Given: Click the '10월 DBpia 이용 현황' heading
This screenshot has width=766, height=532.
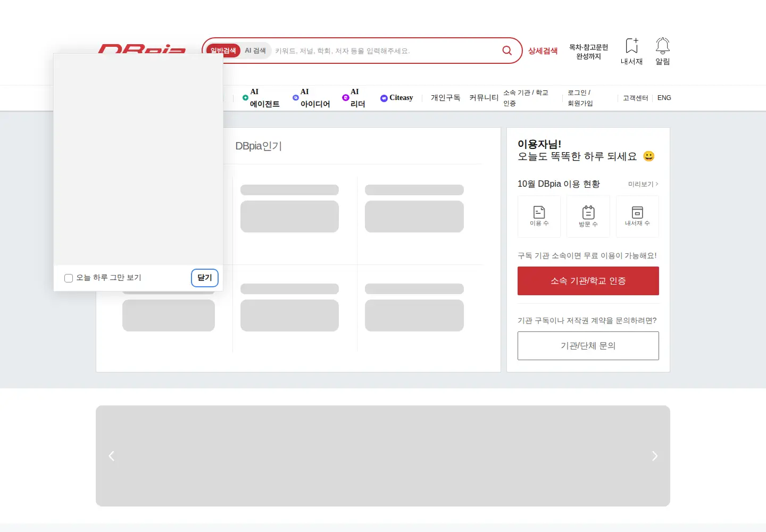Looking at the screenshot, I should click(559, 184).
